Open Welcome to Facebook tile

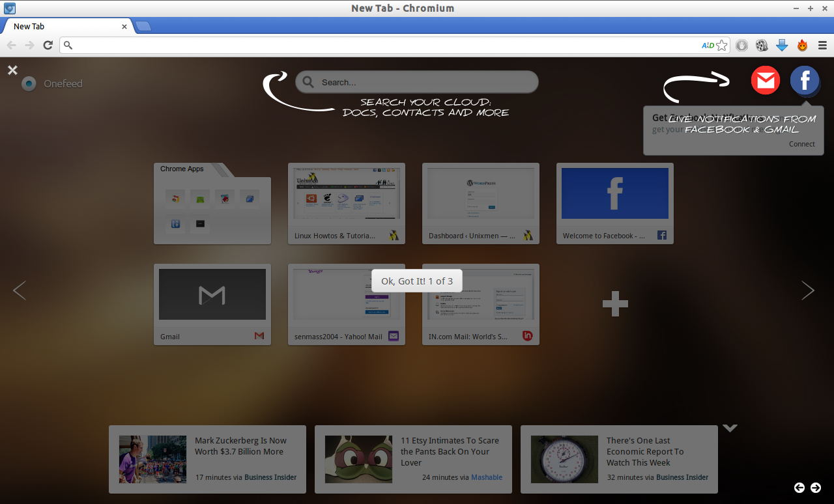point(615,203)
